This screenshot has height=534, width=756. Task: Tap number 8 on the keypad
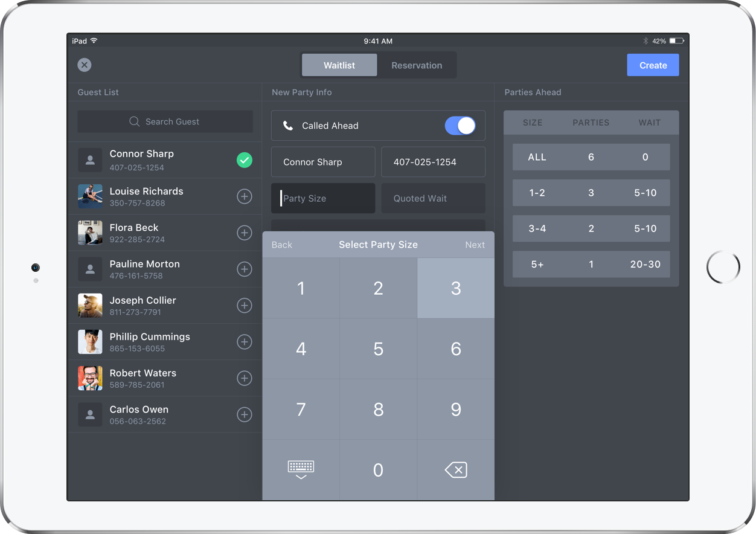tap(378, 409)
